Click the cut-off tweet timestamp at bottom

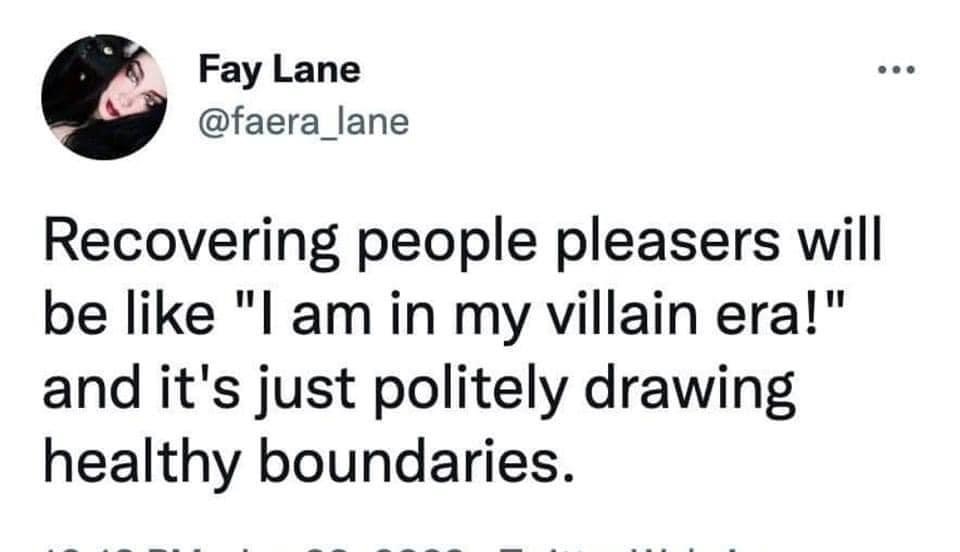pyautogui.click(x=250, y=546)
